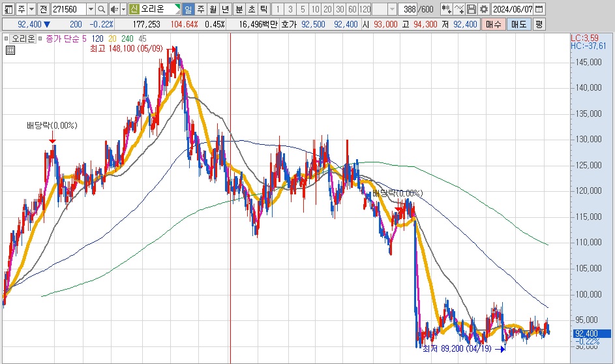This screenshot has width=615, height=364.
Task: Click the stock code field 271560
Action: coord(68,9)
